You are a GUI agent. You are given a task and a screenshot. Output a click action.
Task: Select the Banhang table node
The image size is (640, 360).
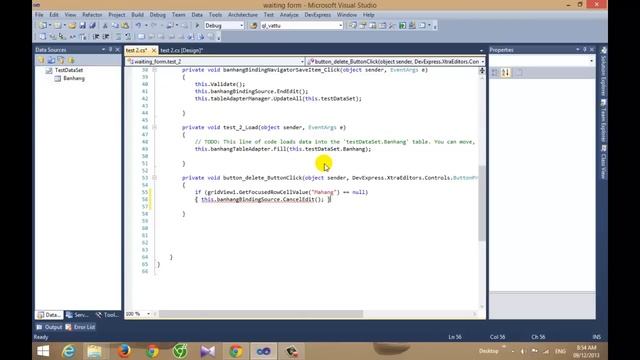74,78
